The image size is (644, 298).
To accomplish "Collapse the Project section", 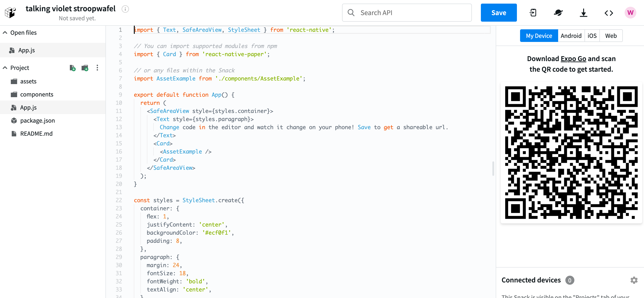I will 5,68.
